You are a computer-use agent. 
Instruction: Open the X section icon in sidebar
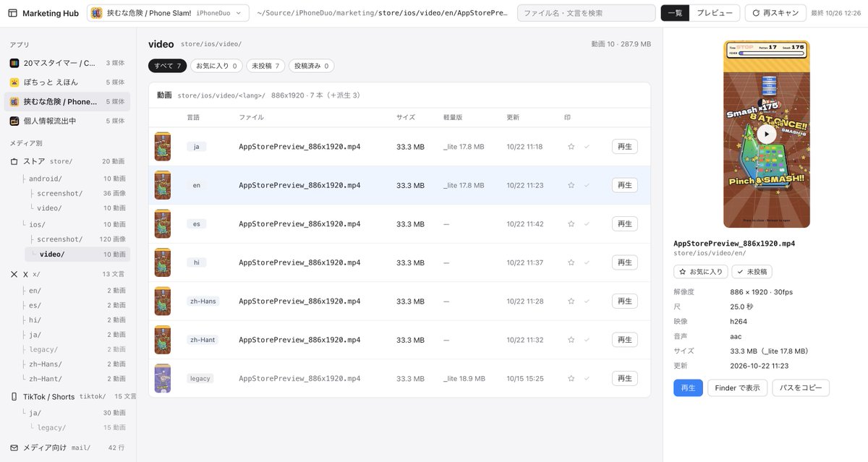[14, 275]
